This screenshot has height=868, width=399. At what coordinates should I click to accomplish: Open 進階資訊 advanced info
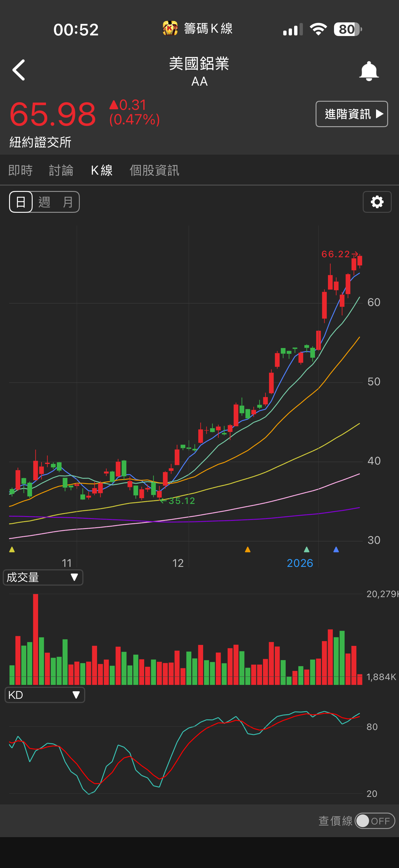[x=352, y=114]
